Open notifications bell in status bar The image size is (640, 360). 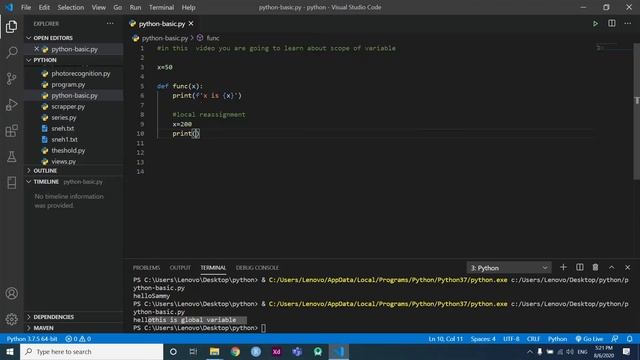[x=630, y=339]
